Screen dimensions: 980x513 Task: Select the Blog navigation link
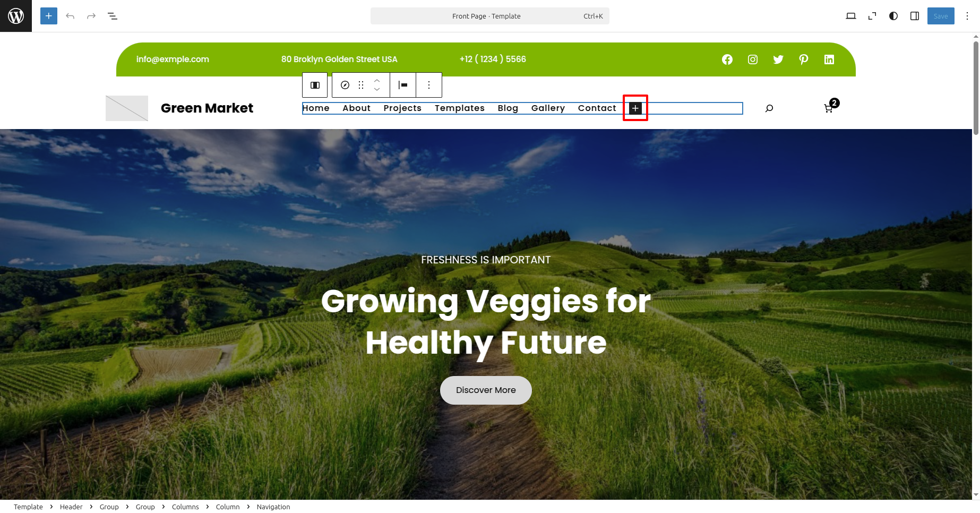[x=508, y=108]
